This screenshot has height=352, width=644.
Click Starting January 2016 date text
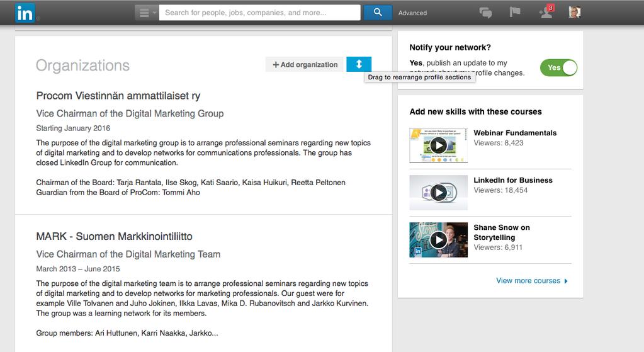coord(73,128)
